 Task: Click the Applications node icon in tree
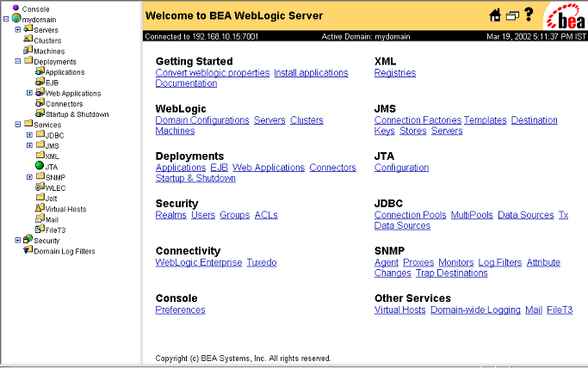(40, 71)
